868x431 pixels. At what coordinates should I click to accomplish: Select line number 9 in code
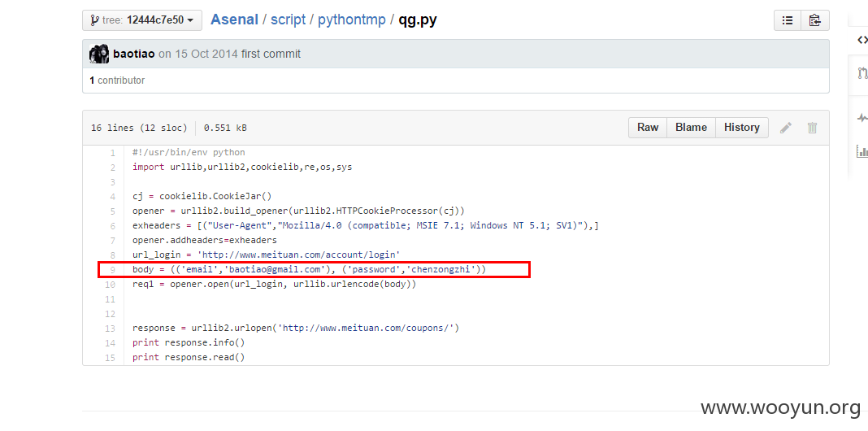point(112,270)
